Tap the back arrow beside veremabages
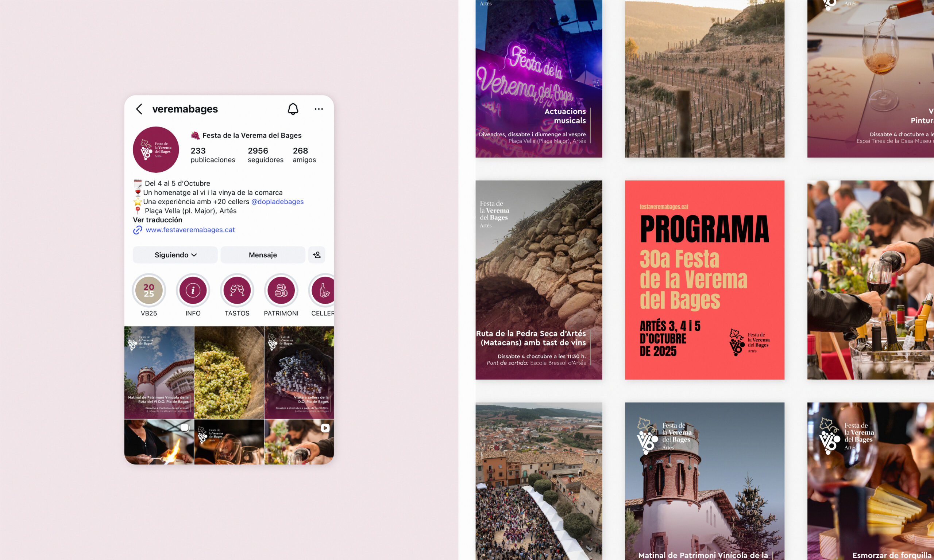The height and width of the screenshot is (560, 934). [139, 109]
